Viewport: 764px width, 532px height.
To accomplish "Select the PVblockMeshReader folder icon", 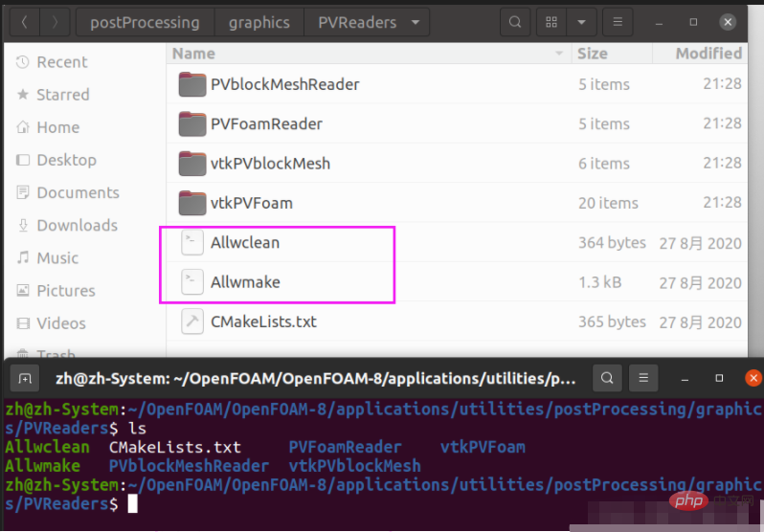I will (x=192, y=84).
